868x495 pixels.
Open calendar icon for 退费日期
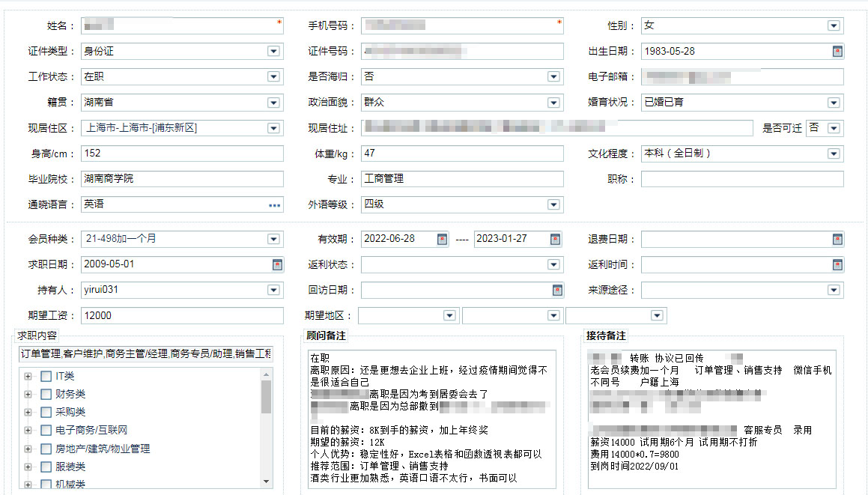coord(837,239)
